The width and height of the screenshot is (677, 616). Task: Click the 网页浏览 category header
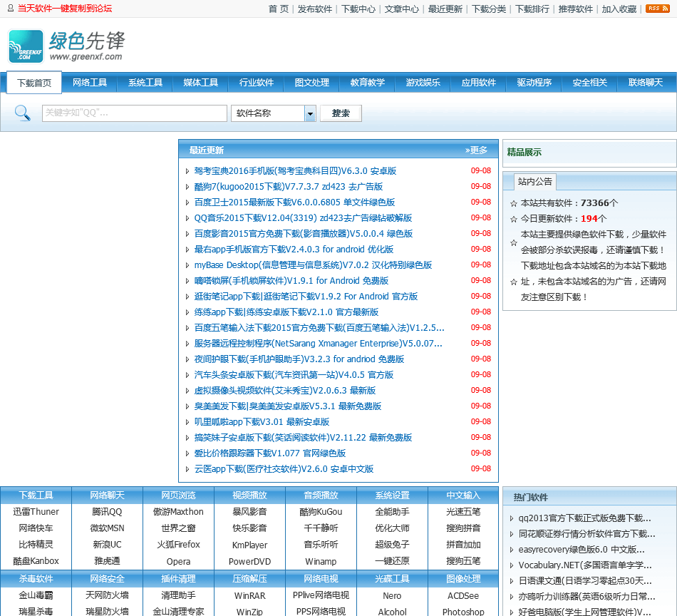[178, 495]
